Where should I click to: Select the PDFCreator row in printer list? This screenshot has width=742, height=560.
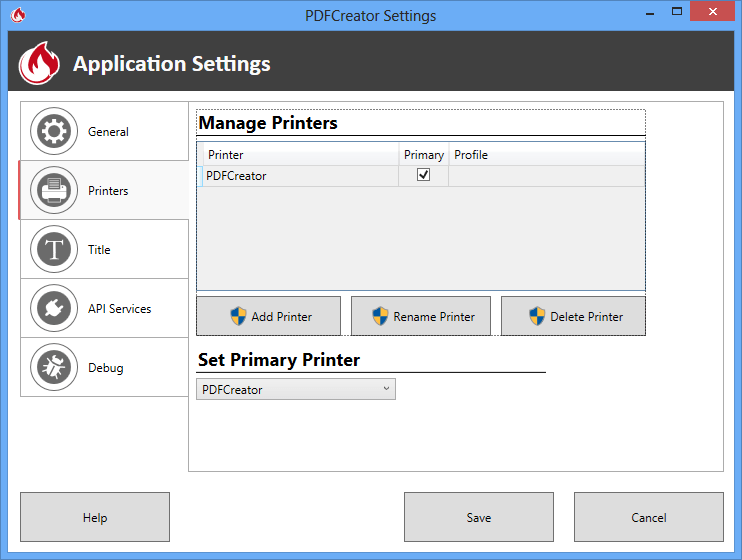421,176
